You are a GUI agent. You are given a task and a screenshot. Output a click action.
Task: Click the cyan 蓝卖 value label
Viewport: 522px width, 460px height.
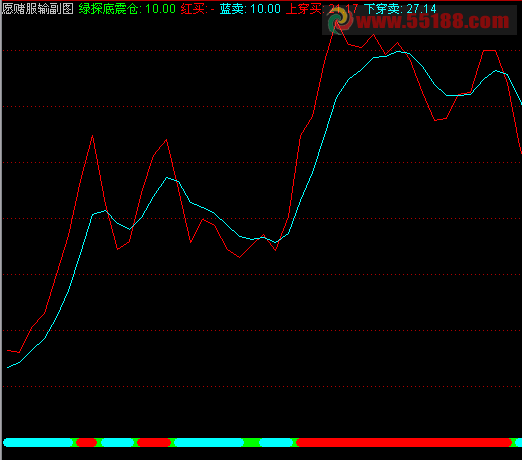[250, 9]
